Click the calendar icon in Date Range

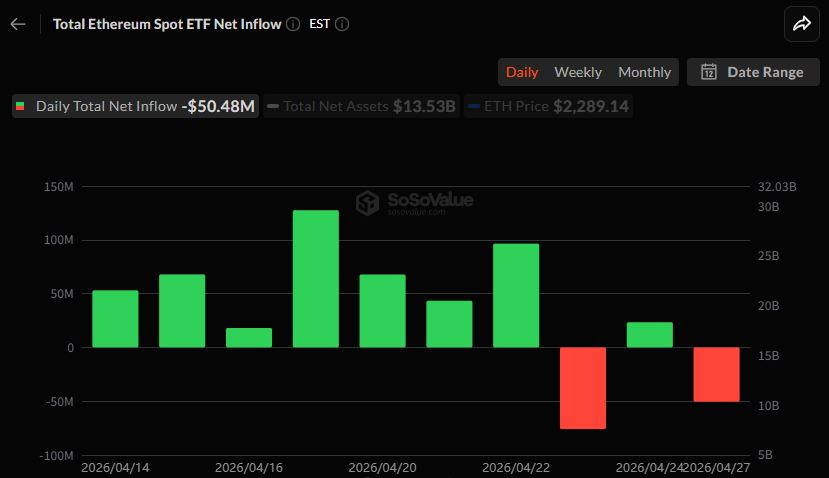coord(709,72)
